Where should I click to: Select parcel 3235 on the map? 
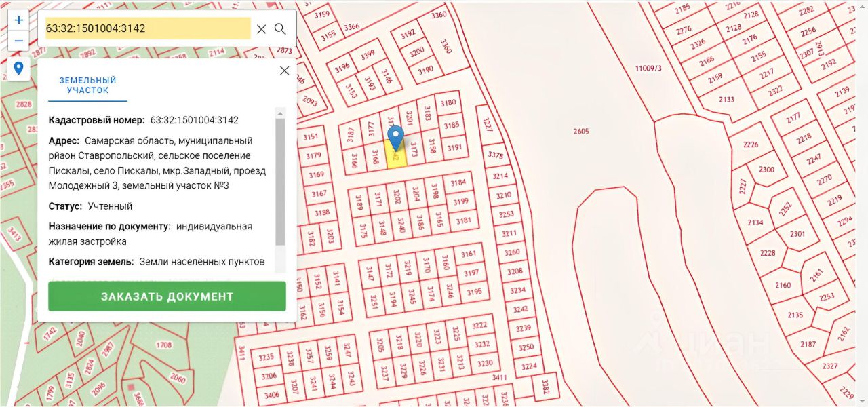pos(267,357)
